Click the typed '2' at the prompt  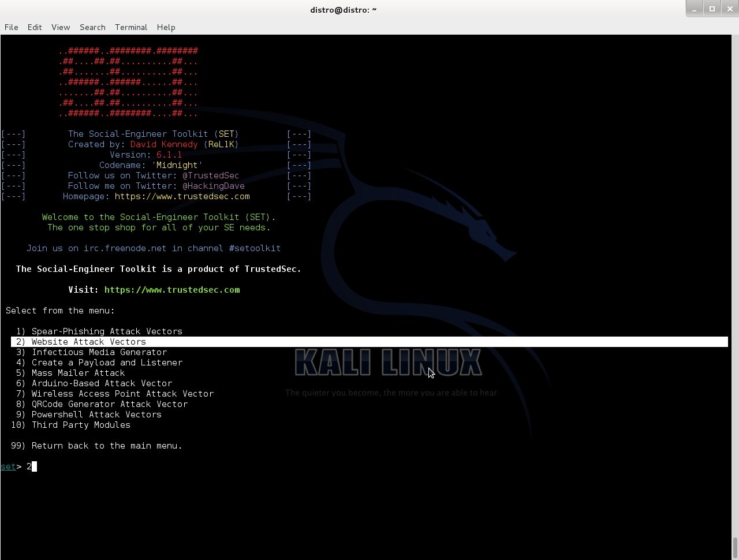pos(29,466)
